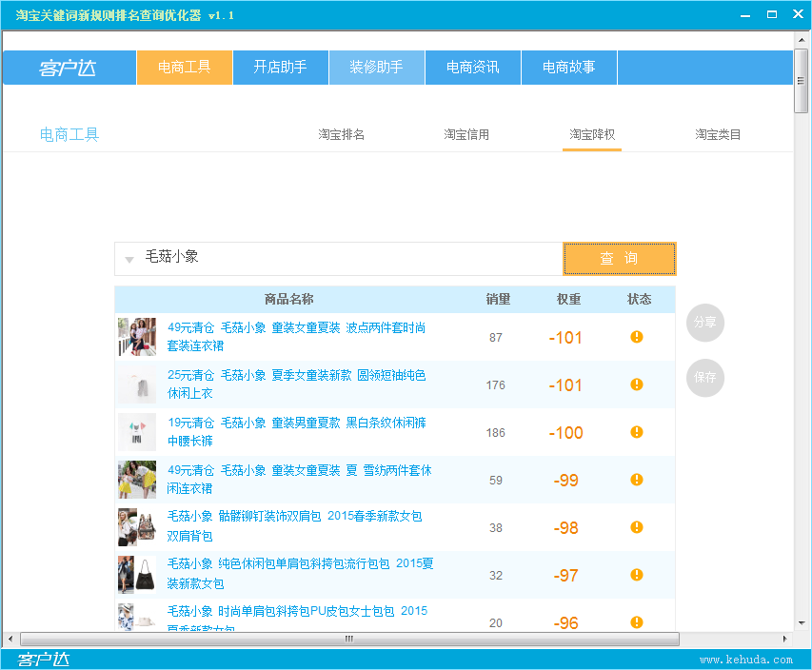The image size is (812, 670).
Task: Switch to the 开店助手 tab
Action: click(281, 68)
